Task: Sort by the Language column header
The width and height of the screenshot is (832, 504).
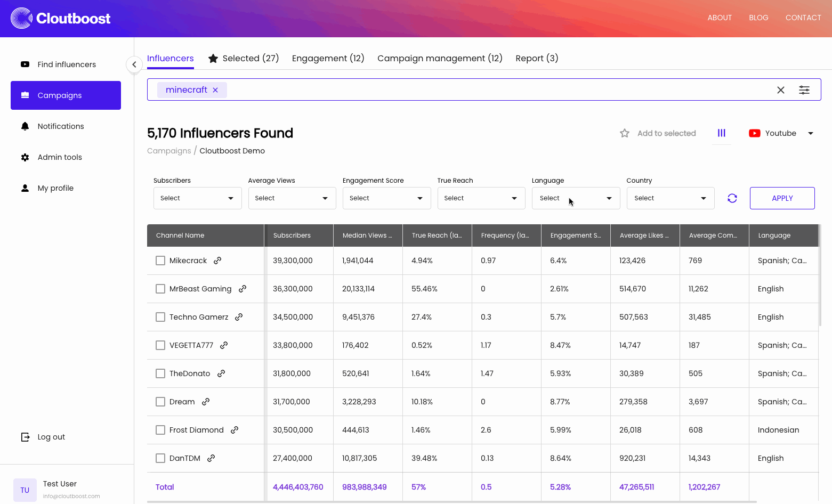Action: click(x=784, y=235)
